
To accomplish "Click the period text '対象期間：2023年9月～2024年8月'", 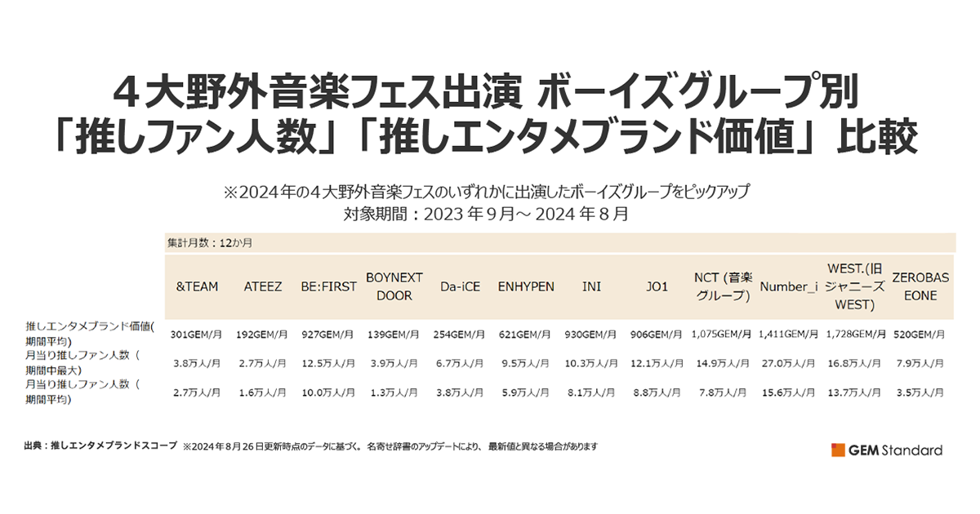I will pos(487,215).
